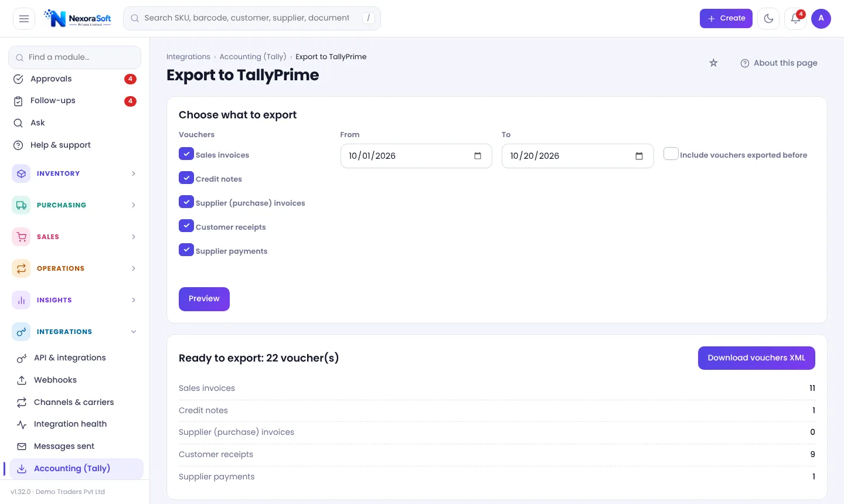Uncheck Supplier (purchase) invoices checkbox

(186, 202)
